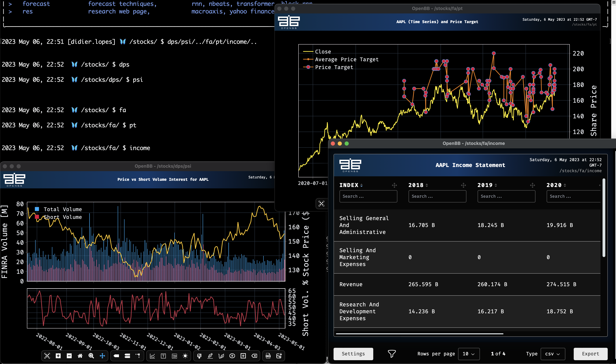Select the draw circle tool
The height and width of the screenshot is (364, 616).
coord(232,356)
